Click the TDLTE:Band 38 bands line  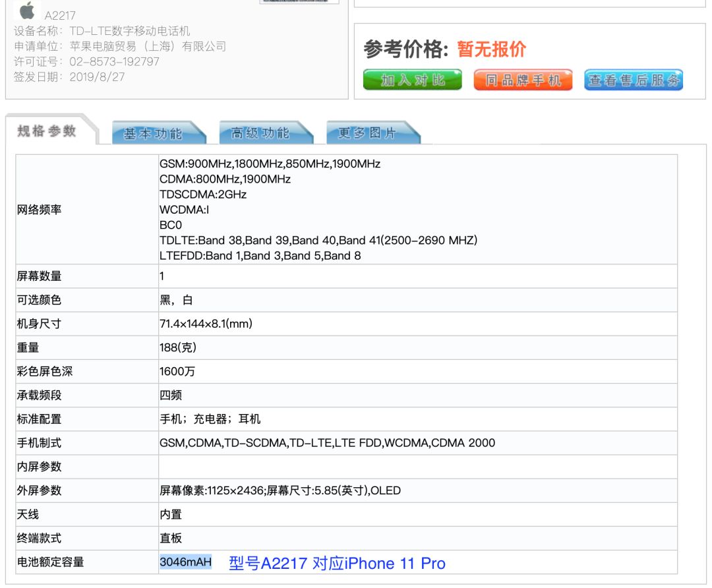[x=318, y=240]
